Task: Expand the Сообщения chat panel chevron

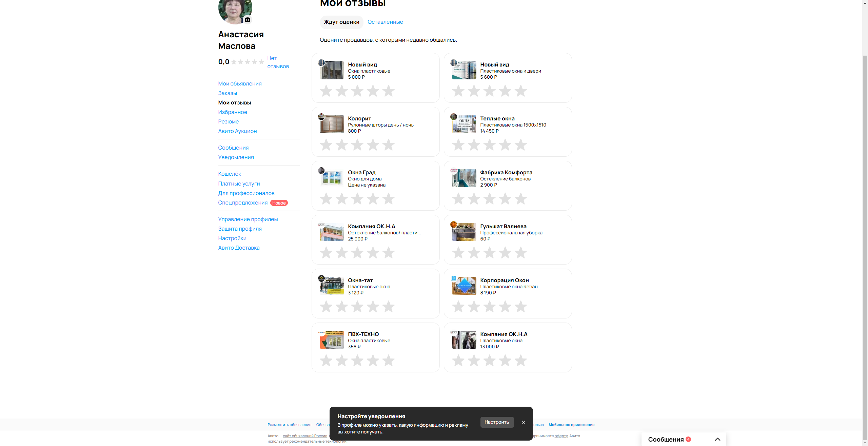Action: (717, 439)
